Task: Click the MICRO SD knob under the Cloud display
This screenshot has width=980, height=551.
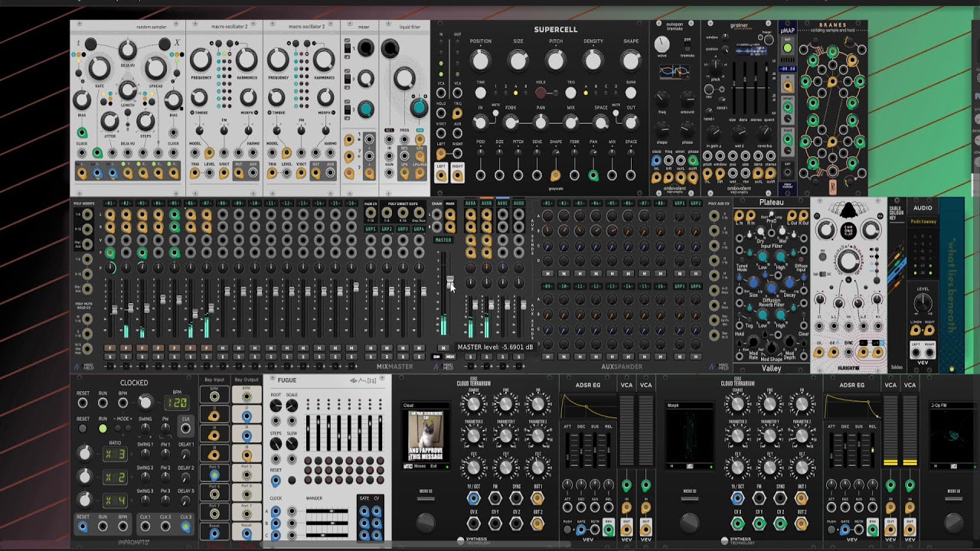Action: pos(425,522)
